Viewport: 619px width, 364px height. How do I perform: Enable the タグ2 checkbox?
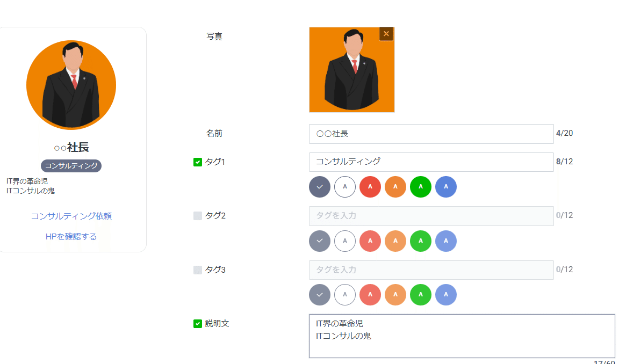[198, 216]
